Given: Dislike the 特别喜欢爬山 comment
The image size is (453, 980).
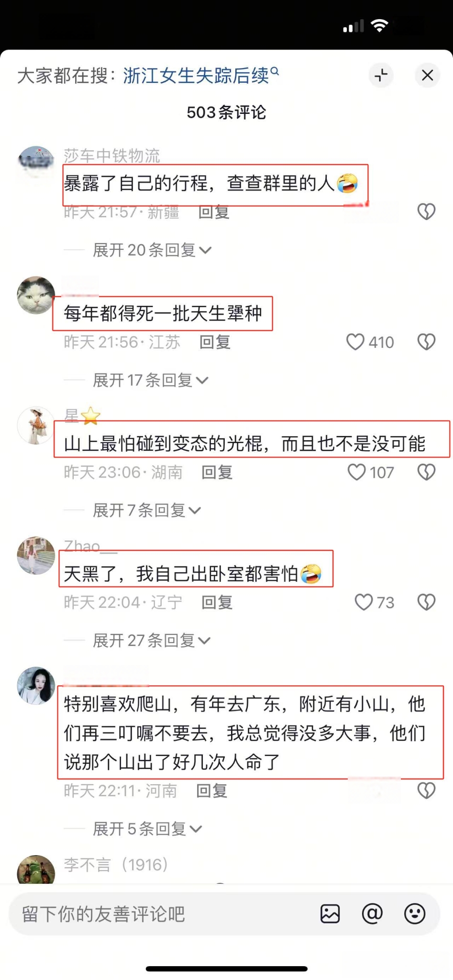Looking at the screenshot, I should [x=426, y=791].
